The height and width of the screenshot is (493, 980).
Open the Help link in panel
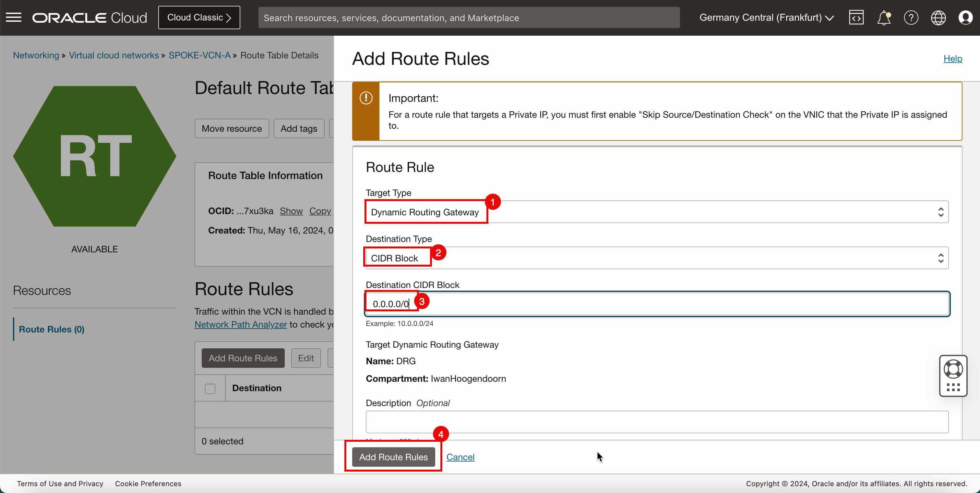953,58
